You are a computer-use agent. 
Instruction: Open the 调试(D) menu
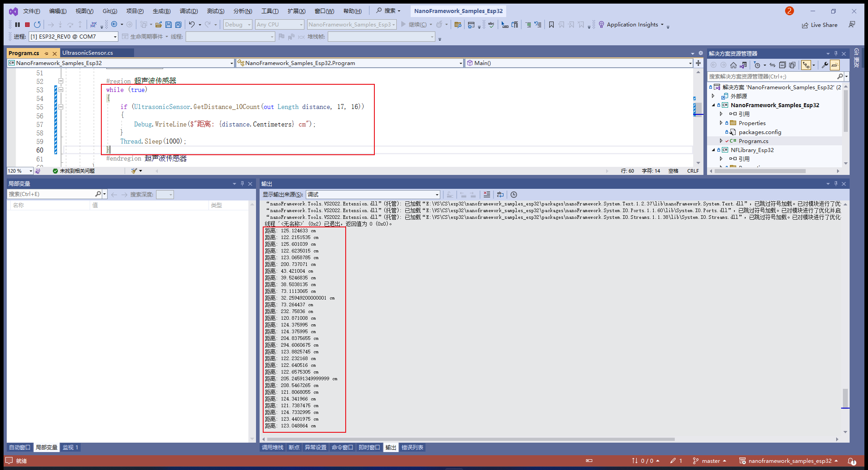(188, 11)
